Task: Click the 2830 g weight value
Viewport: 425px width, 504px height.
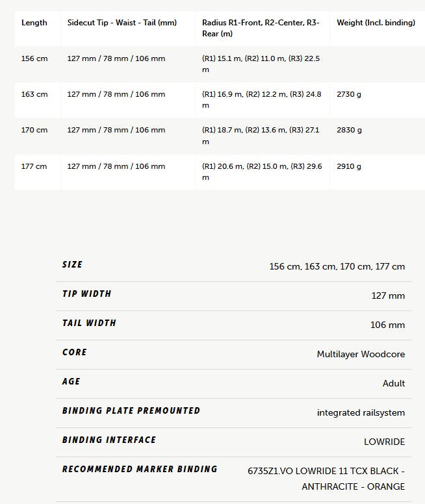Action: tap(349, 130)
